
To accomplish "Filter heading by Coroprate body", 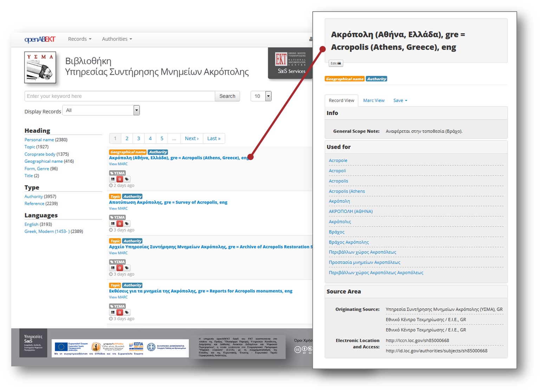I will [x=40, y=154].
